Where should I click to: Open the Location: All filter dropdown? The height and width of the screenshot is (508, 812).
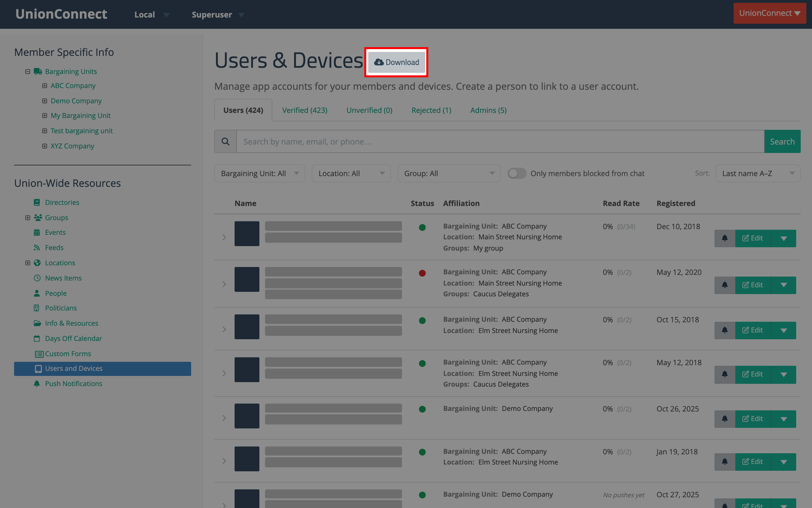[351, 173]
